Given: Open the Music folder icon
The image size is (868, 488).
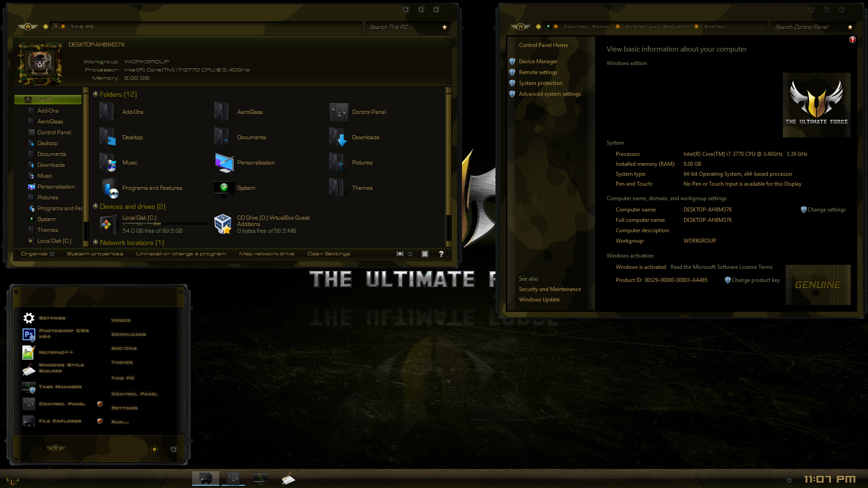Looking at the screenshot, I should coord(108,163).
